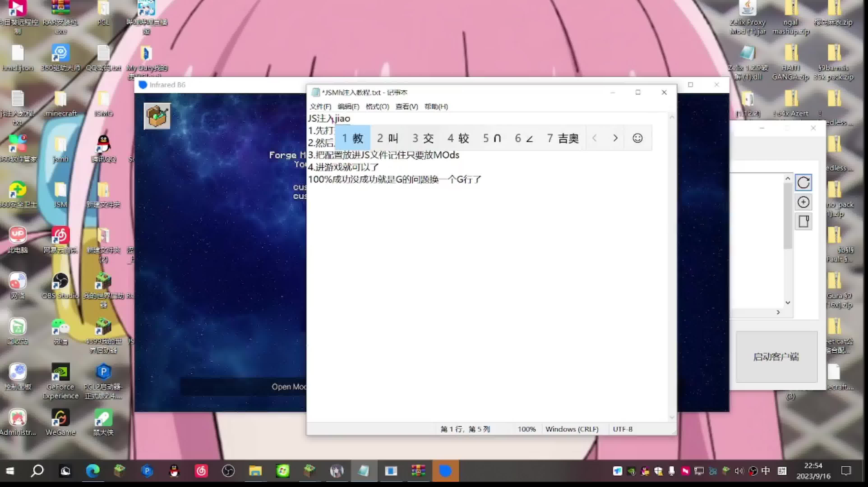Viewport: 868px width, 487px height.
Task: Click the refresh icon in launcher window
Action: click(x=803, y=183)
